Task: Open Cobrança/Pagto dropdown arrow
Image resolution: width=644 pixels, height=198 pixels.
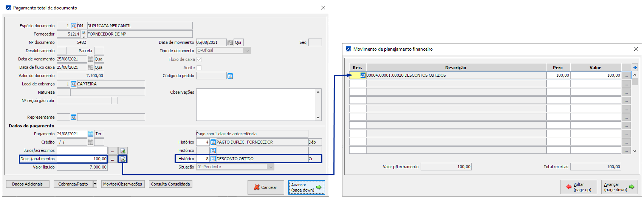Action: [x=95, y=184]
